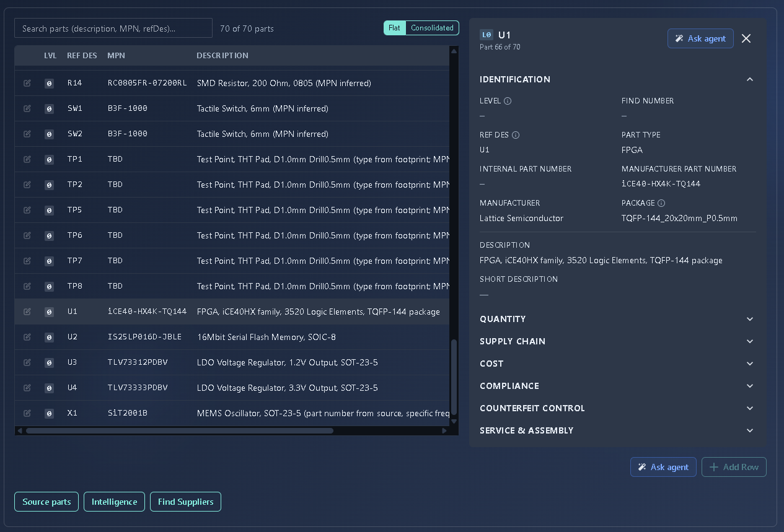Expand the COMPLIANCE section
Screen dimensions: 784x532
tap(617, 386)
